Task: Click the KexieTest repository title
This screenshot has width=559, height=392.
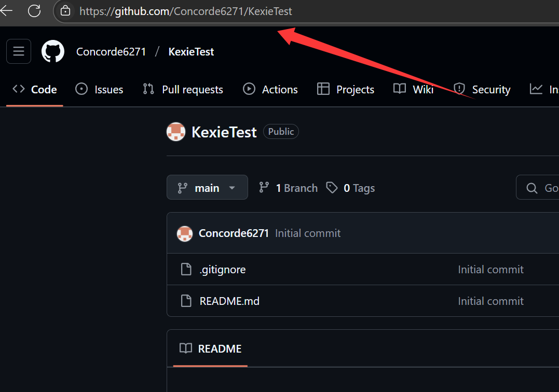Action: [x=224, y=132]
